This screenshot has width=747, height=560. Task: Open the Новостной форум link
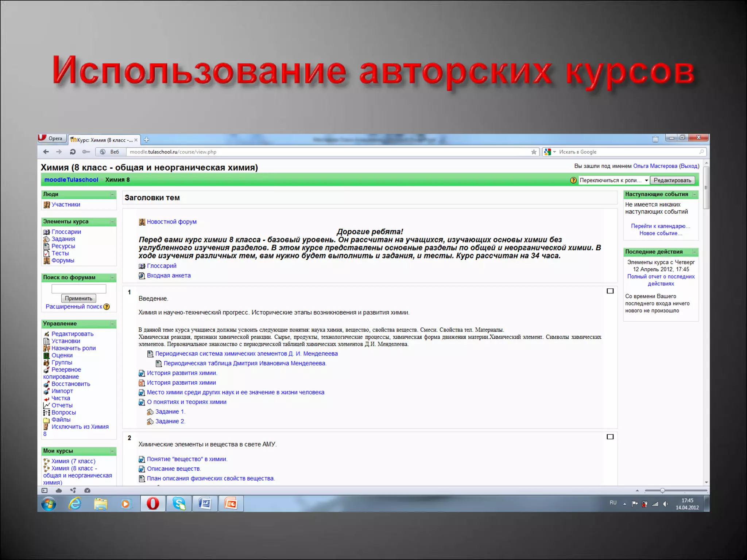(x=171, y=222)
